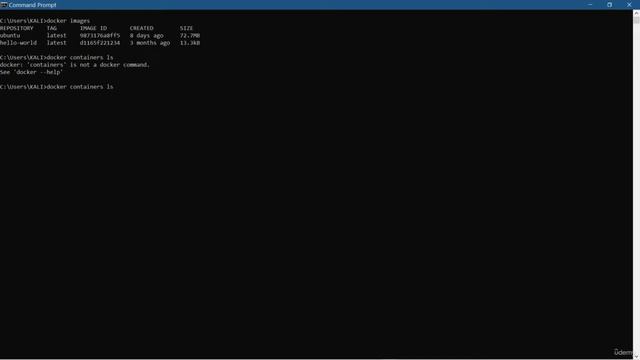
Task: Open the Command Prompt title bar icon menu
Action: tap(4, 5)
